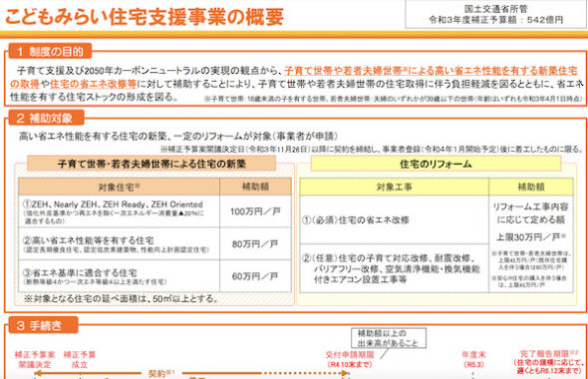588x379 pixels.
Task: Click the orange 子育て世帯や若者夫婦世帯 underlined text
Action: 343,71
